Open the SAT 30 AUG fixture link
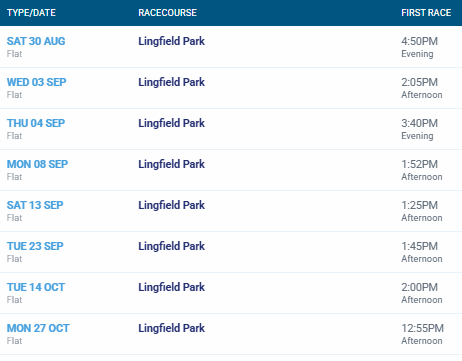462x361 pixels. 36,41
